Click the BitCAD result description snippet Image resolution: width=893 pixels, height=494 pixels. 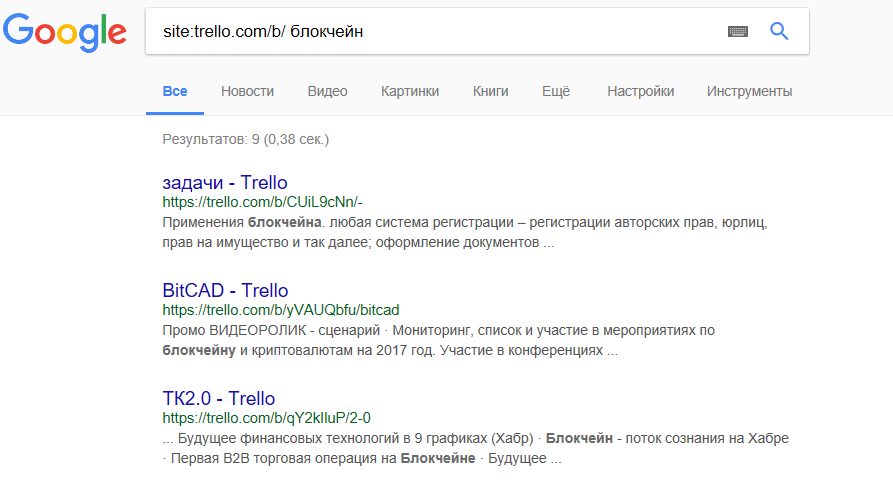coord(438,340)
